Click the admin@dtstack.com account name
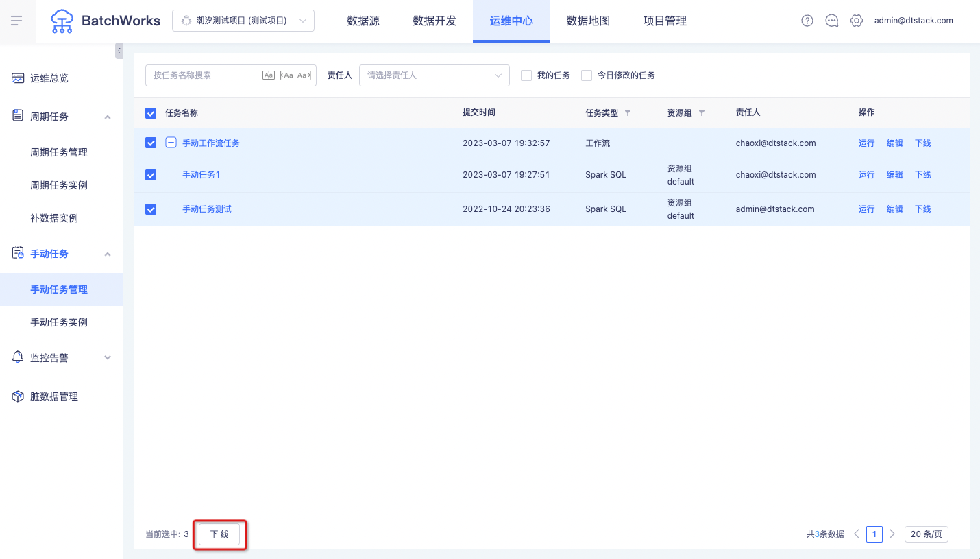Image resolution: width=980 pixels, height=559 pixels. point(914,21)
